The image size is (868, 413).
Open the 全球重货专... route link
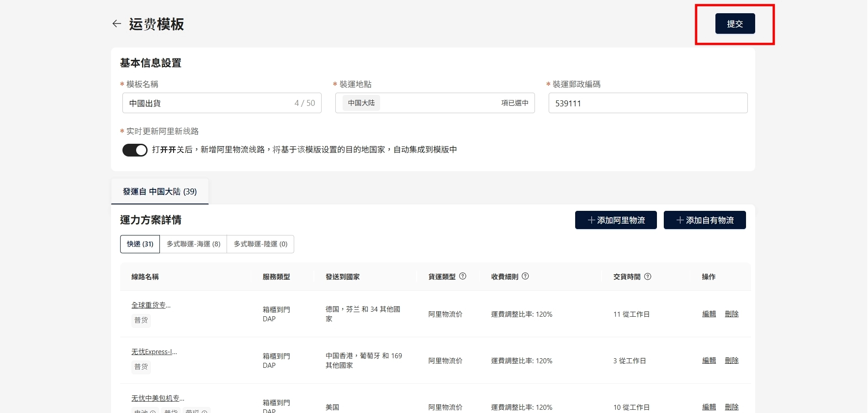pos(151,305)
